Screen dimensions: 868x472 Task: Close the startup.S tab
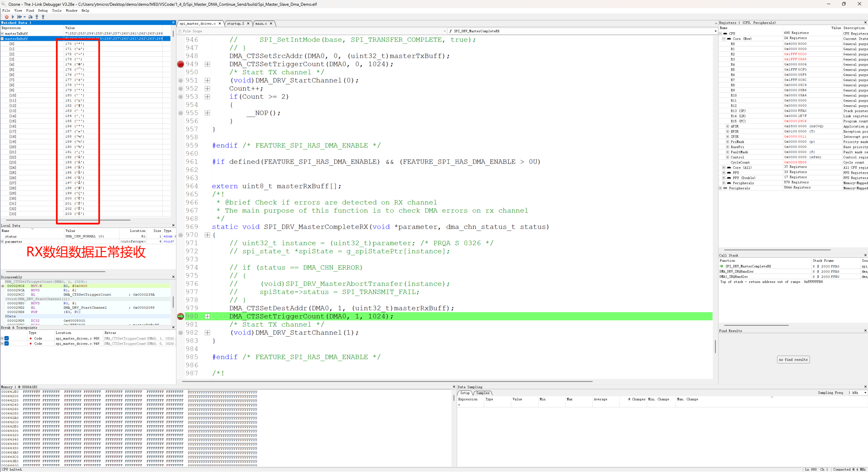(248, 23)
